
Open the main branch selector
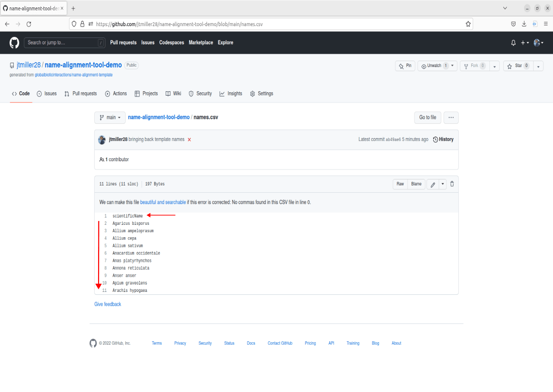tap(109, 117)
